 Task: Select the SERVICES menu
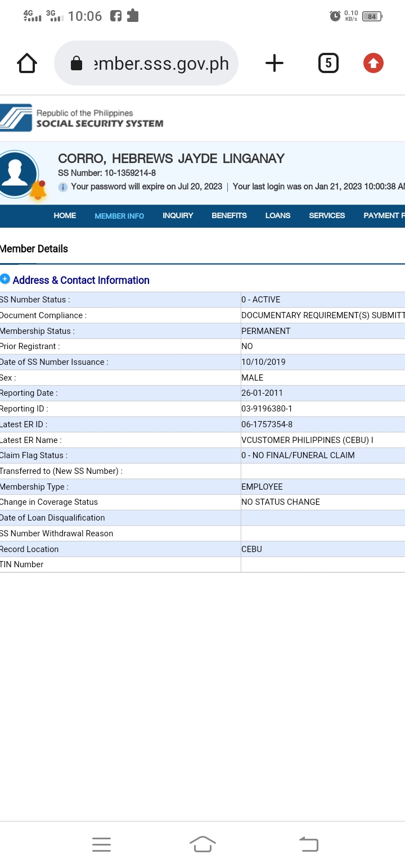pos(327,216)
